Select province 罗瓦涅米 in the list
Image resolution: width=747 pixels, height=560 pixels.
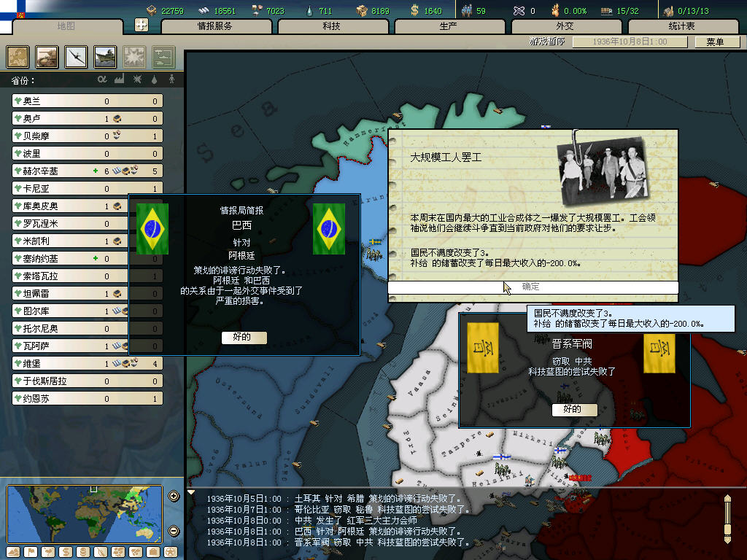[x=71, y=224]
